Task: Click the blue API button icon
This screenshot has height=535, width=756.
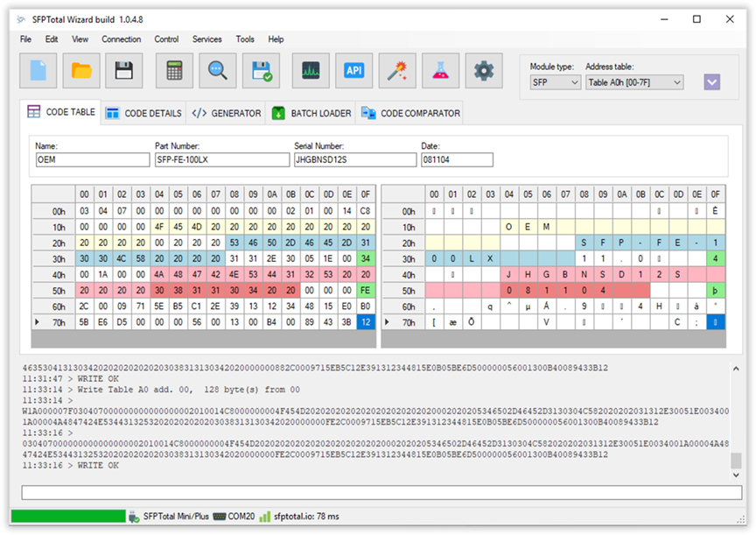Action: 354,71
